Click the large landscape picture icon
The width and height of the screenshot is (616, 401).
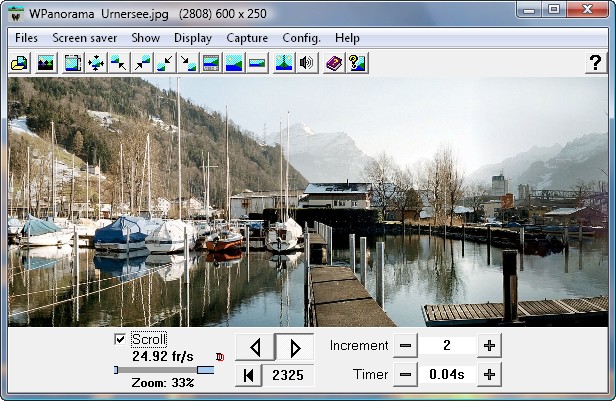pyautogui.click(x=234, y=63)
